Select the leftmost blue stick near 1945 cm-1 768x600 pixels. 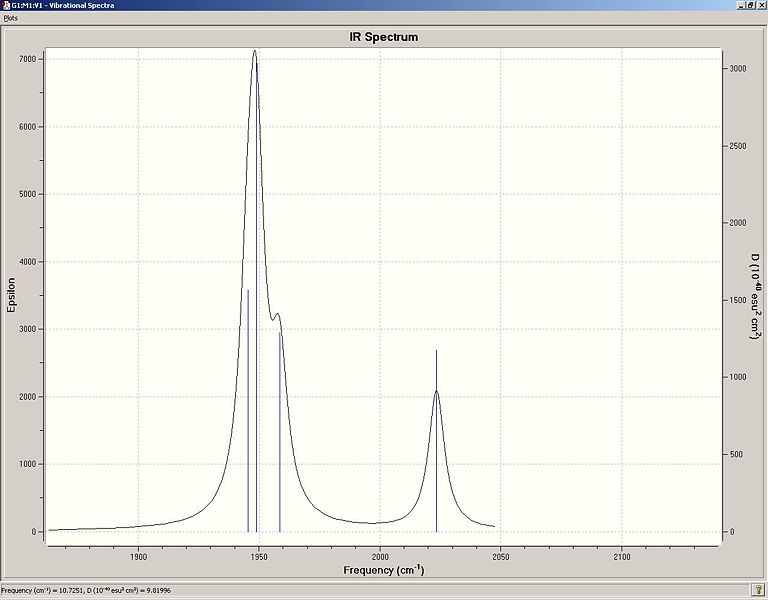248,410
